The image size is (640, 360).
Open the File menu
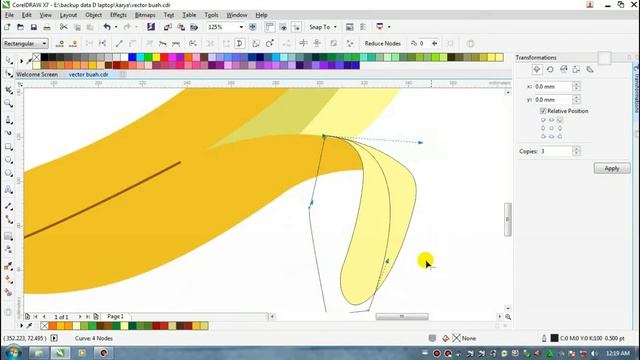point(9,15)
